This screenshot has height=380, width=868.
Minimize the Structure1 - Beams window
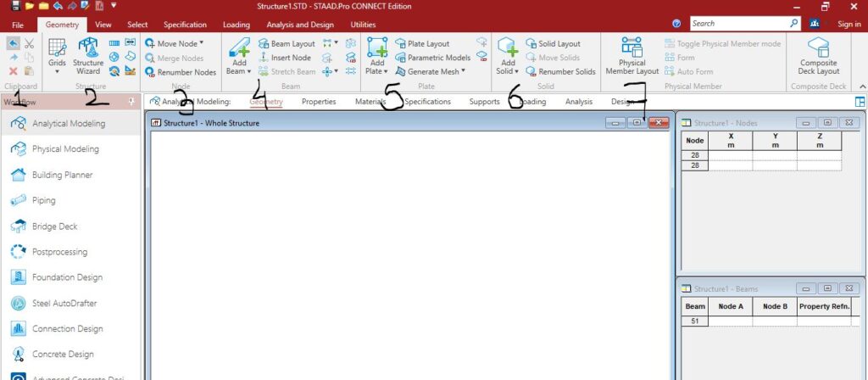(805, 288)
